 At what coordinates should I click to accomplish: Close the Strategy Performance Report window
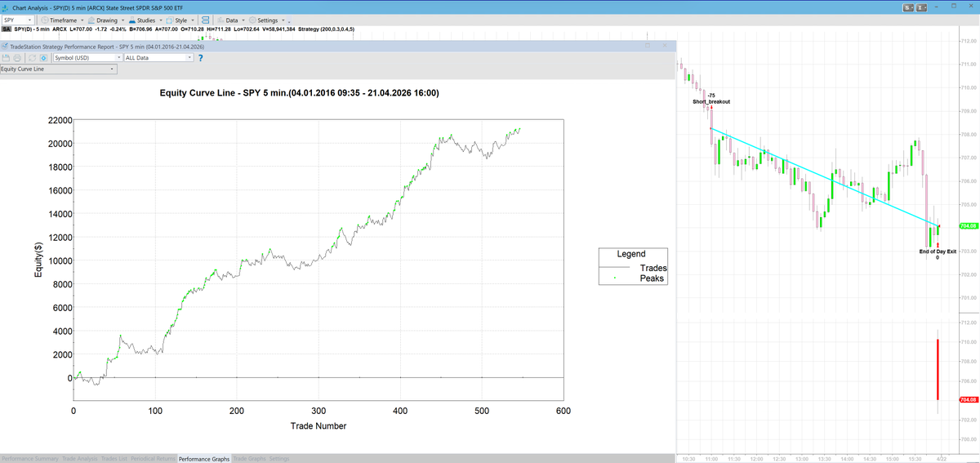(x=665, y=47)
